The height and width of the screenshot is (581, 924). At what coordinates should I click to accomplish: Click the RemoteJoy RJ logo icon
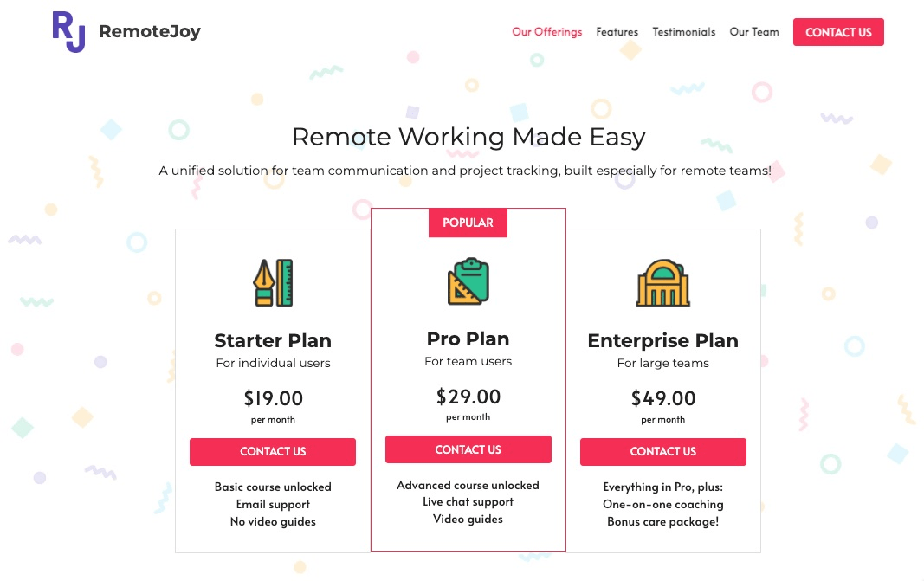pos(68,31)
